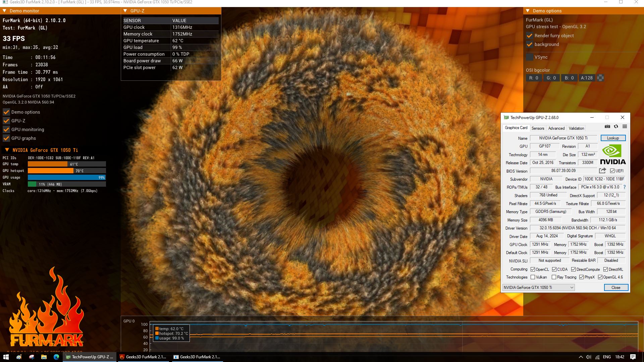Collapse the NVIDIA GeForce GTX 1050 Ti section

tap(7, 150)
